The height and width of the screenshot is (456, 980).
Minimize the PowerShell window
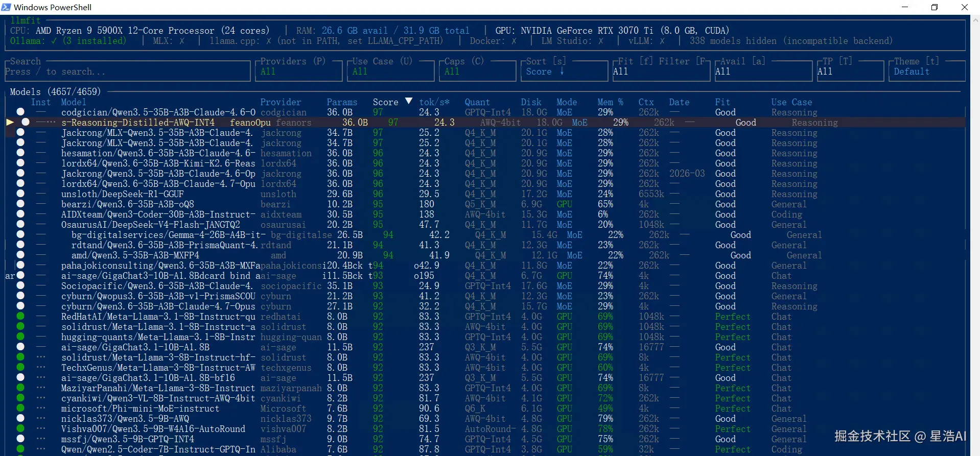(x=905, y=7)
